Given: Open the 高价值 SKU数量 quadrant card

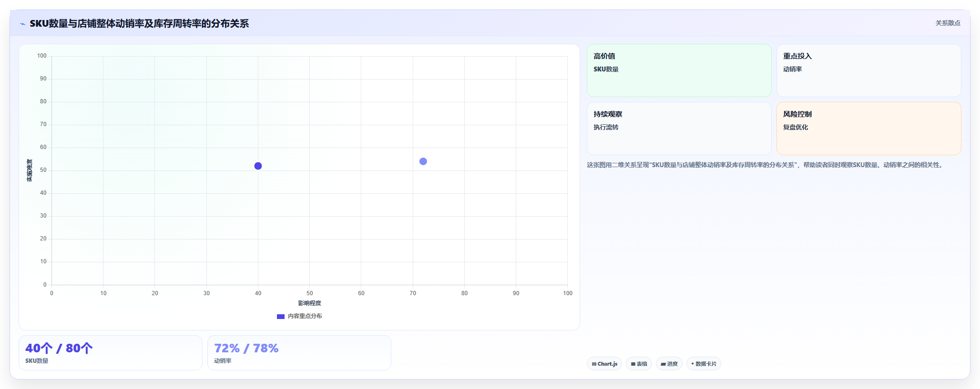Looking at the screenshot, I should pyautogui.click(x=679, y=70).
